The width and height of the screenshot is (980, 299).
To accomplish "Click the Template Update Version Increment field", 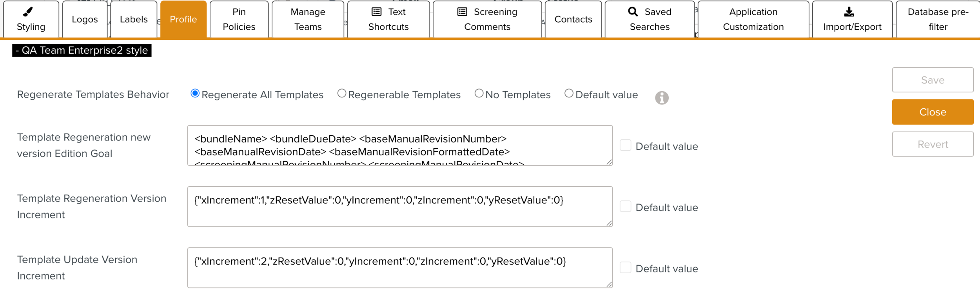I will [x=400, y=268].
